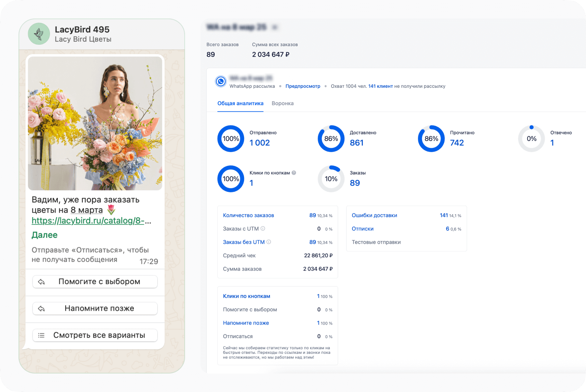Switch to Воронка tab
This screenshot has height=392, width=586.
tap(283, 103)
